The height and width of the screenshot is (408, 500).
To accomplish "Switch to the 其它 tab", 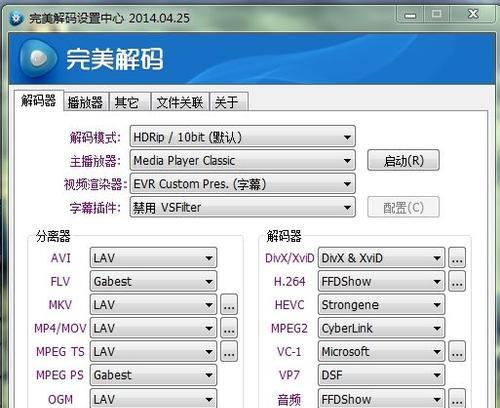I will point(129,102).
